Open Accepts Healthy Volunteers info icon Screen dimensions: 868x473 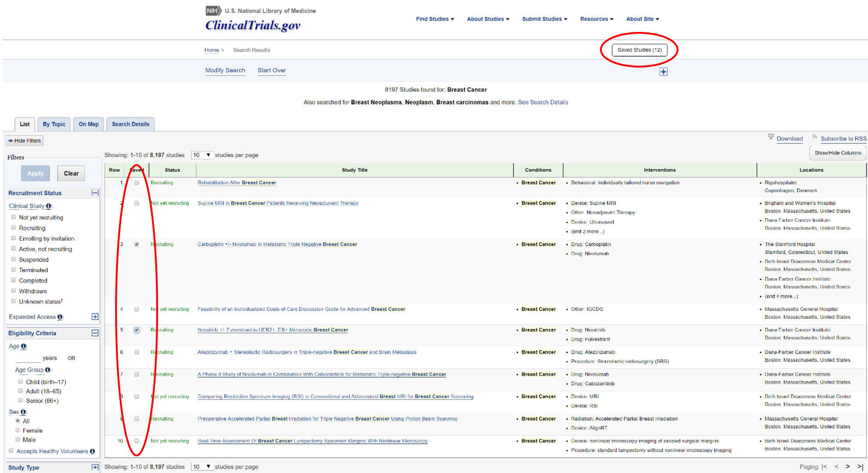pyautogui.click(x=92, y=451)
